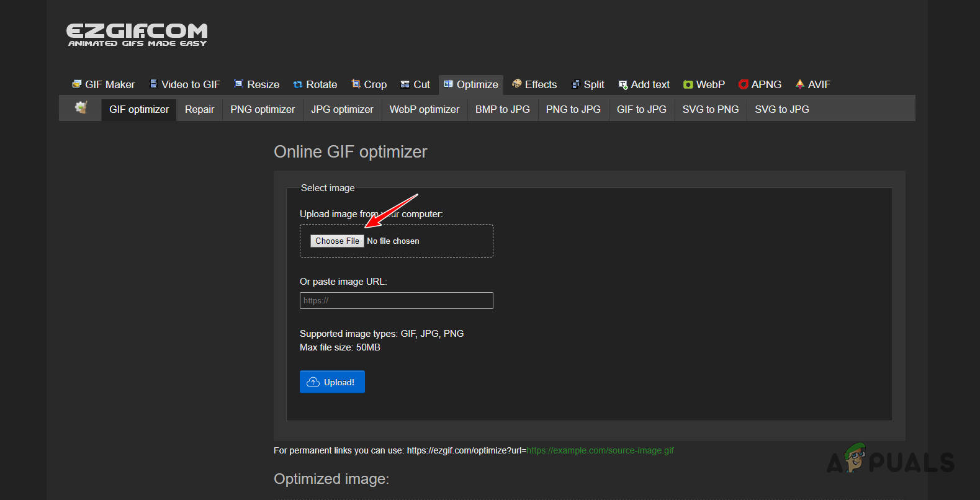
Task: Click the Effects palette icon
Action: [516, 84]
